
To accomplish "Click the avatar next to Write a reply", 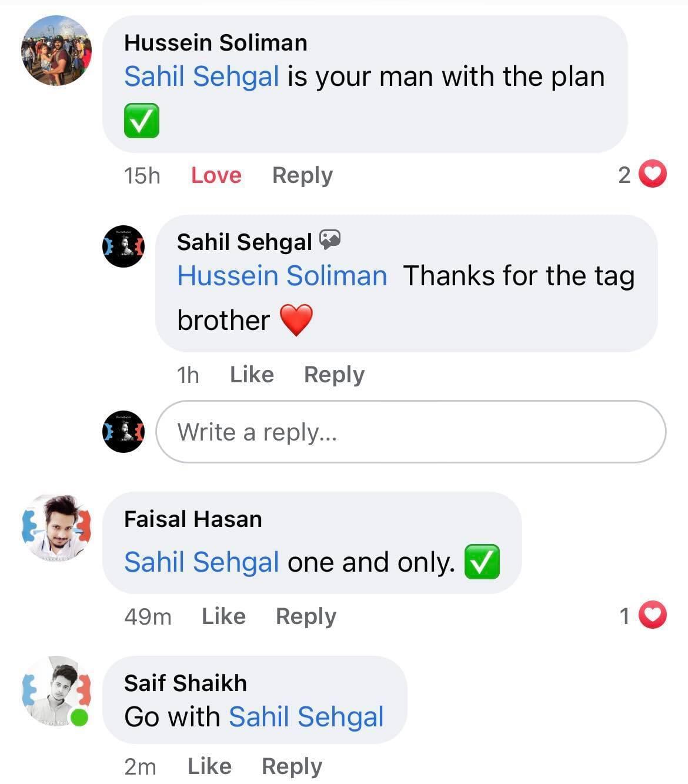I will pos(123,432).
